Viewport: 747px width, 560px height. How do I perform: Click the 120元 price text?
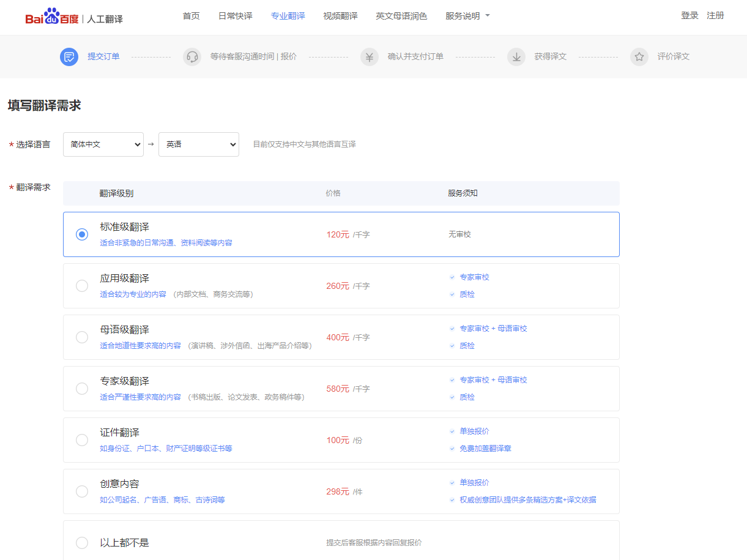click(338, 234)
